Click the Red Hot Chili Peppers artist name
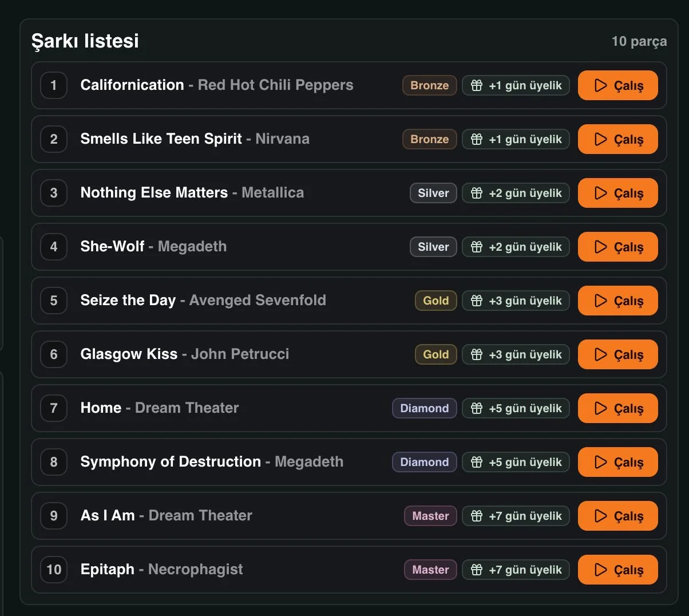689x616 pixels. point(275,85)
